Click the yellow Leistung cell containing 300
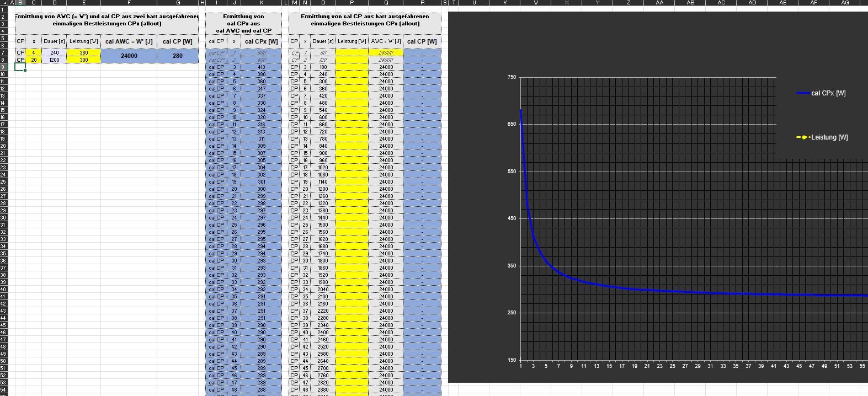 83,60
